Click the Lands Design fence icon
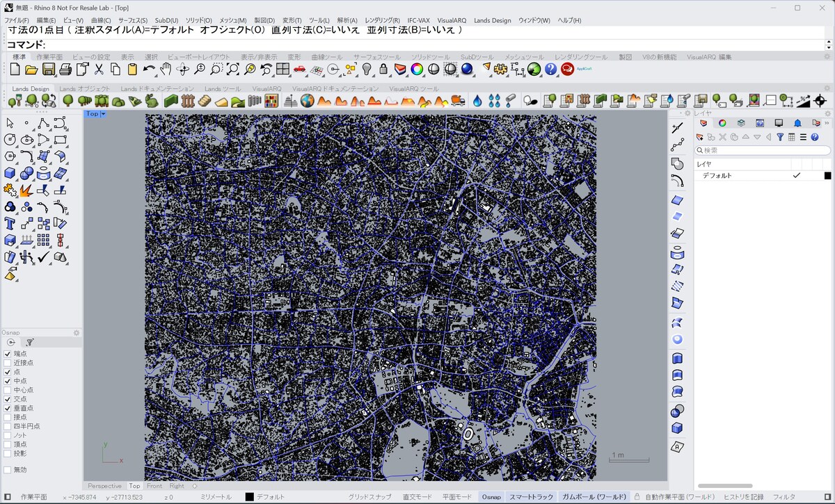 coord(187,101)
